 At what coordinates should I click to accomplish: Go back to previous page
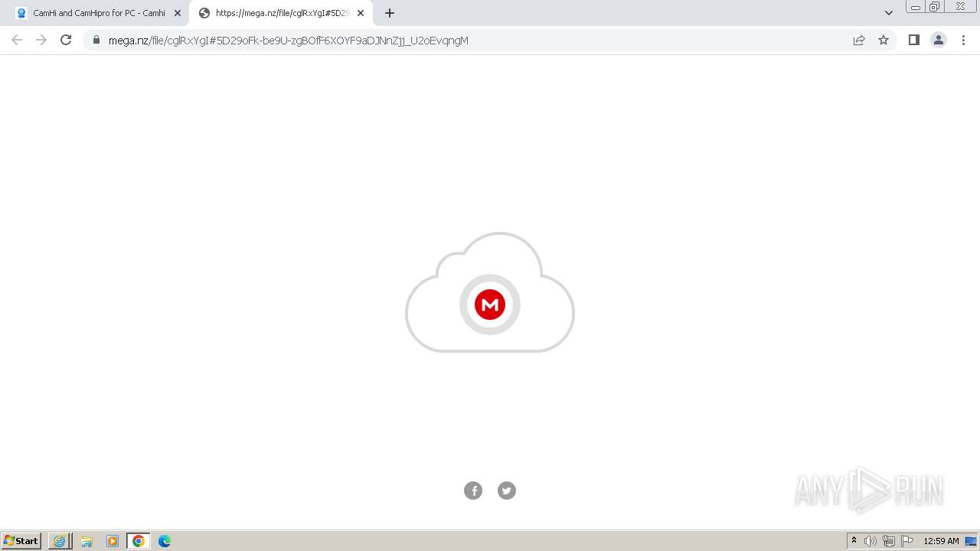(17, 40)
